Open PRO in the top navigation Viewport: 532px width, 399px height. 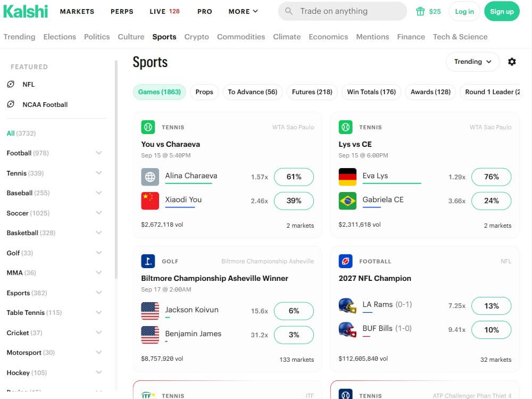click(x=205, y=11)
